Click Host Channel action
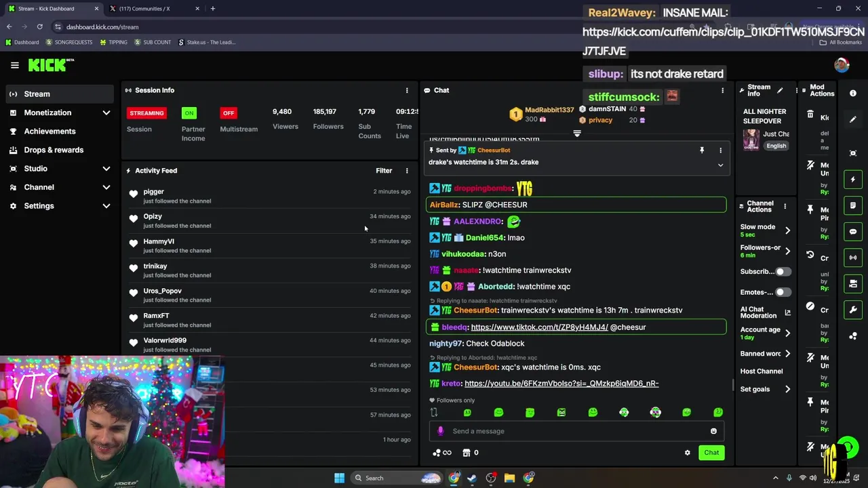Image resolution: width=868 pixels, height=488 pixels. 762,371
